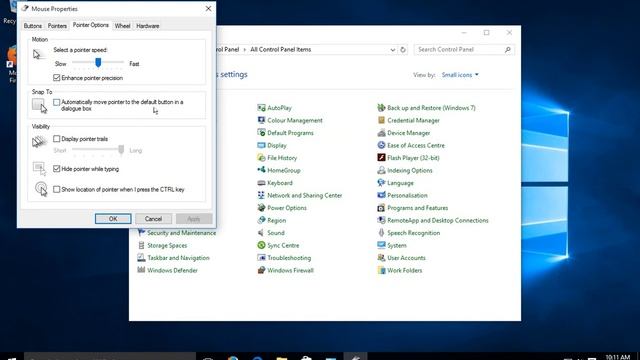Open Flash Player (32-bit) item
Screen dimensions: 640x360
(413, 158)
